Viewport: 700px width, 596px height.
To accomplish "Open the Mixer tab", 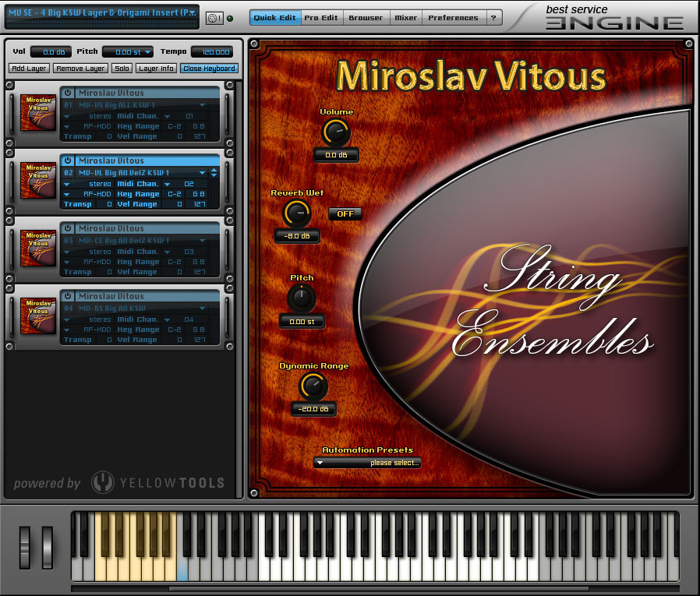I will point(406,18).
